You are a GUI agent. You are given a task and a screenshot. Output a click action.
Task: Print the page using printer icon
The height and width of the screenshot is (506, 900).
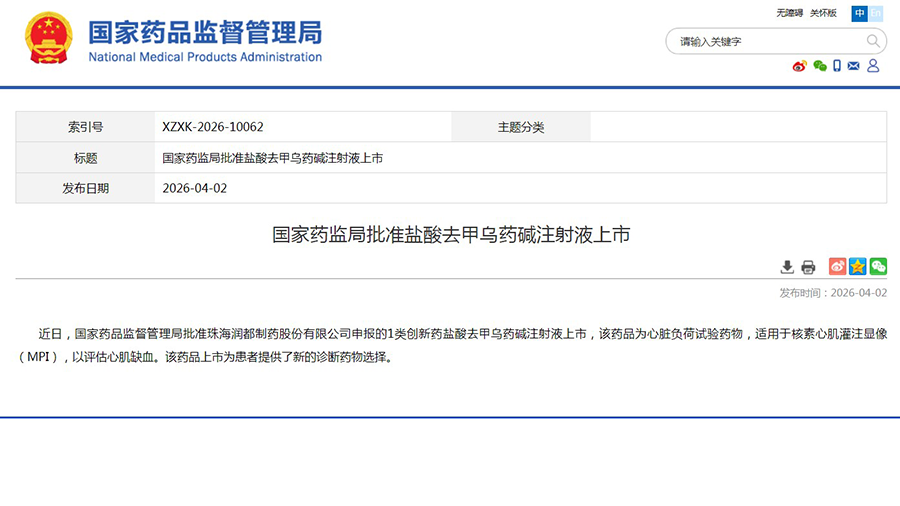click(808, 267)
